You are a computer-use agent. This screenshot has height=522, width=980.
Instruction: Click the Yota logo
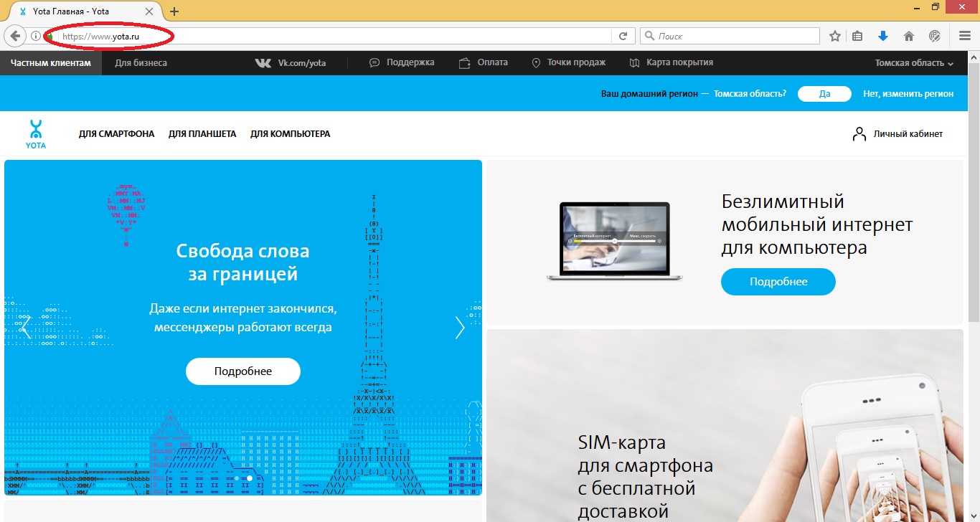coord(36,134)
